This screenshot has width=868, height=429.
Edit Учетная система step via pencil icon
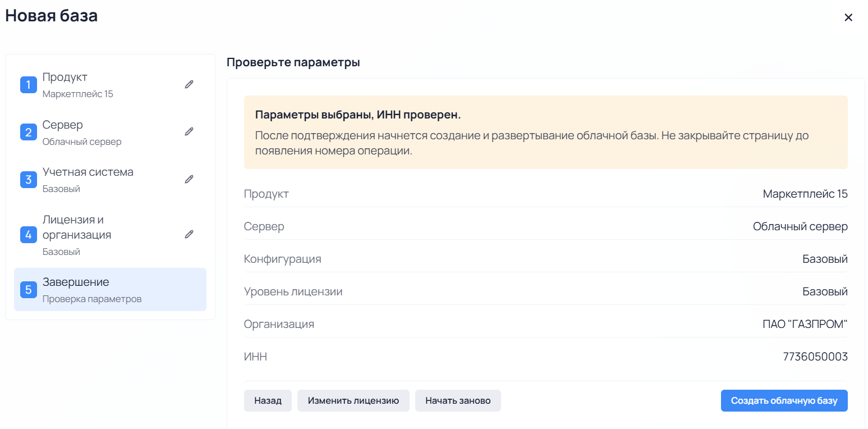189,179
